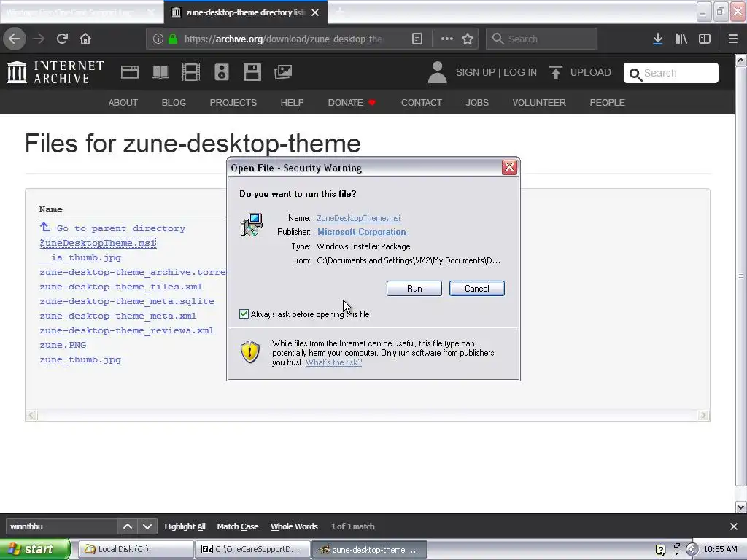
Task: Open the Audio speaker icon
Action: tap(222, 72)
